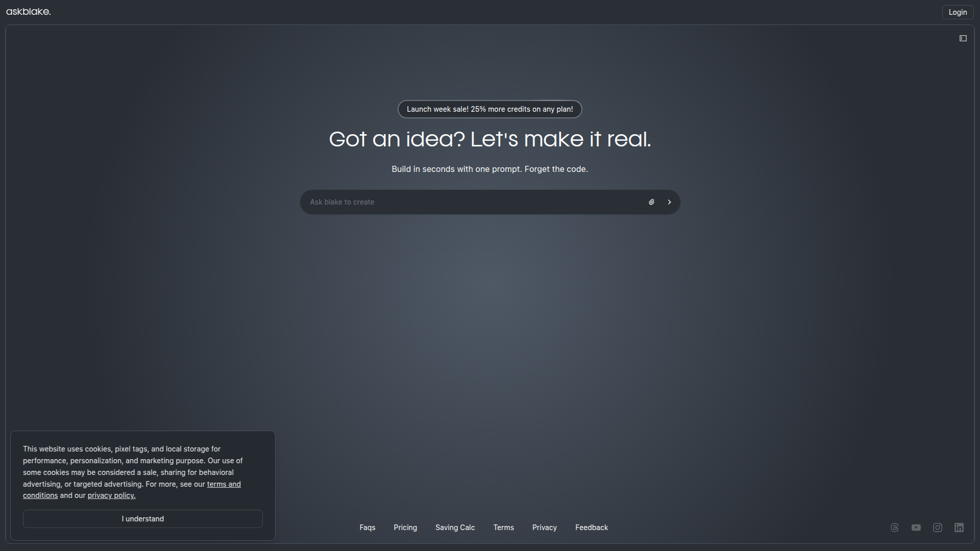This screenshot has width=980, height=551.
Task: Go to Faqs in footer
Action: 367,528
